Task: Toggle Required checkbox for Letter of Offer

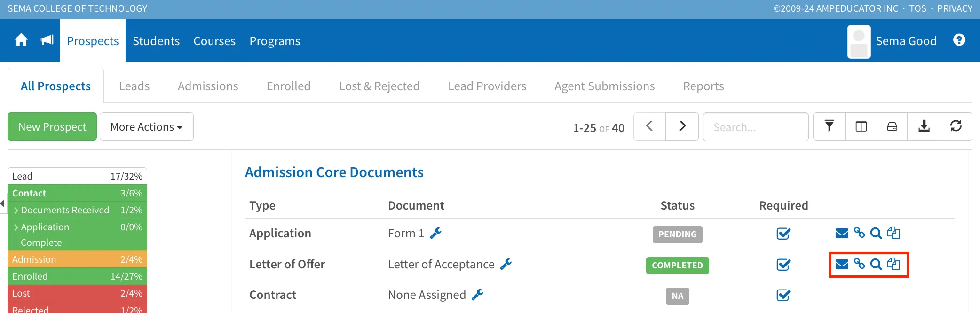Action: pos(783,265)
